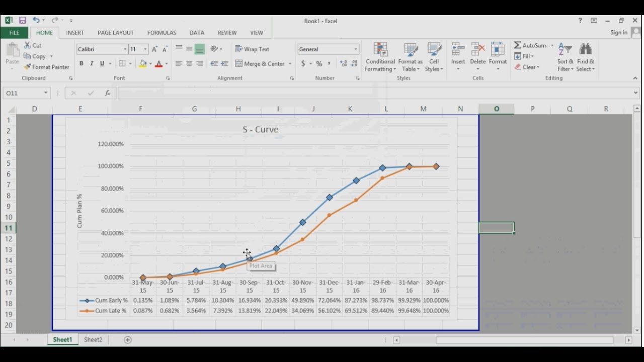The image size is (644, 362).
Task: Click the Cut scissors icon
Action: tap(27, 45)
